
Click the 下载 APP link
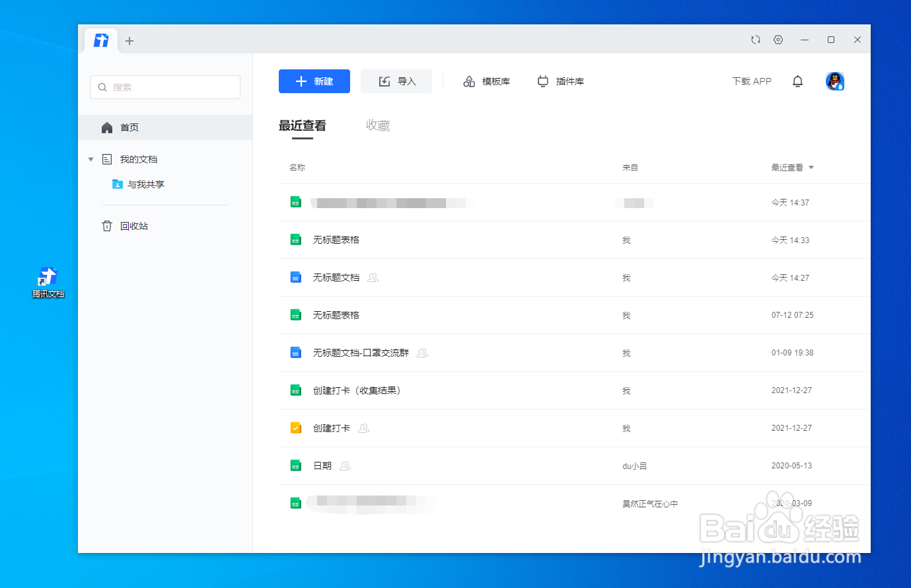coord(752,81)
